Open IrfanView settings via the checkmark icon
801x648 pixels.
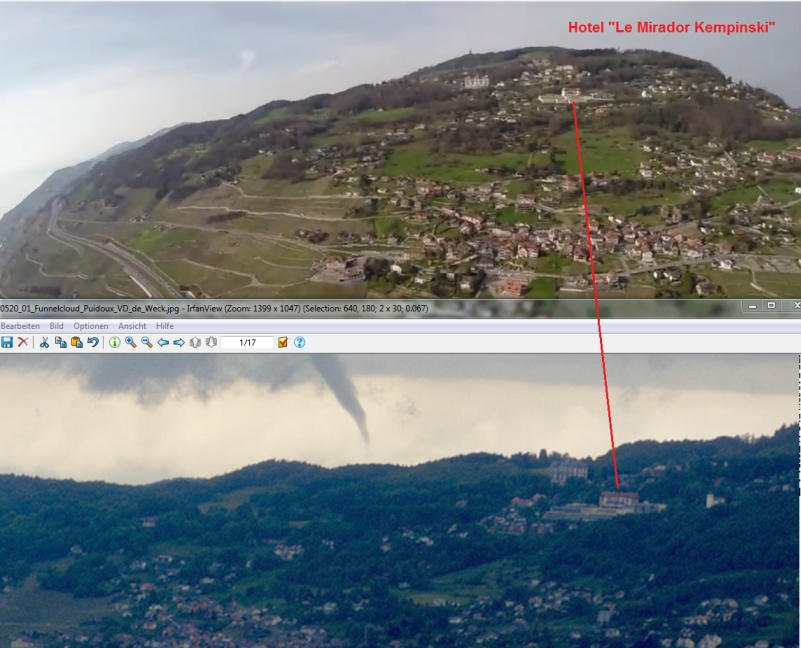tap(283, 342)
